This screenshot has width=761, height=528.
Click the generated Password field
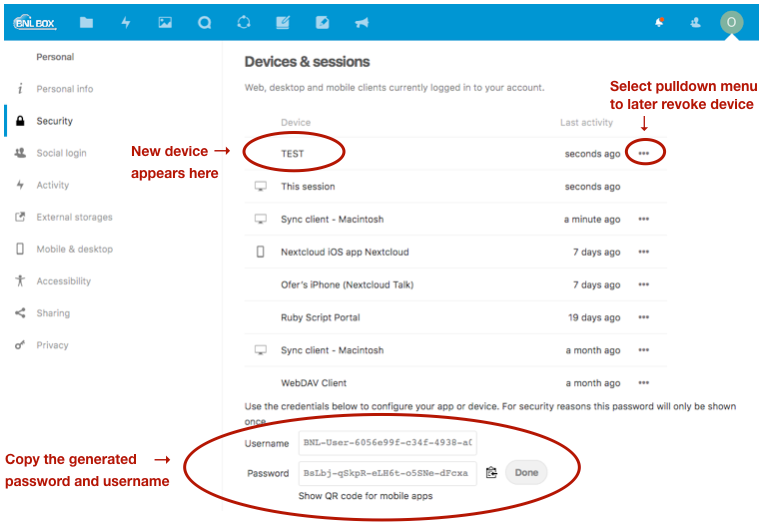pyautogui.click(x=387, y=473)
